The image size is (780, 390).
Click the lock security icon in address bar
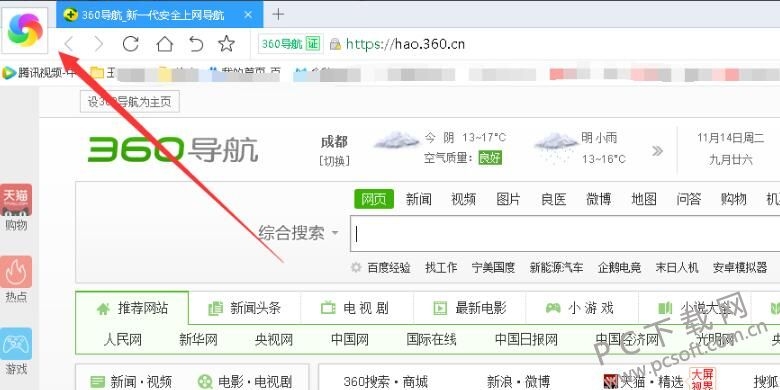[x=335, y=44]
